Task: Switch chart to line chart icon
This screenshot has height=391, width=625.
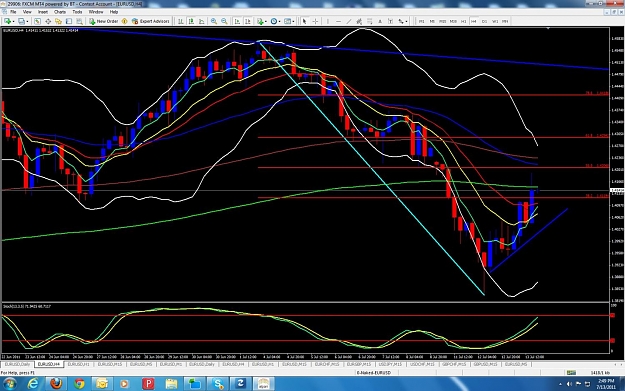Action: pos(202,21)
